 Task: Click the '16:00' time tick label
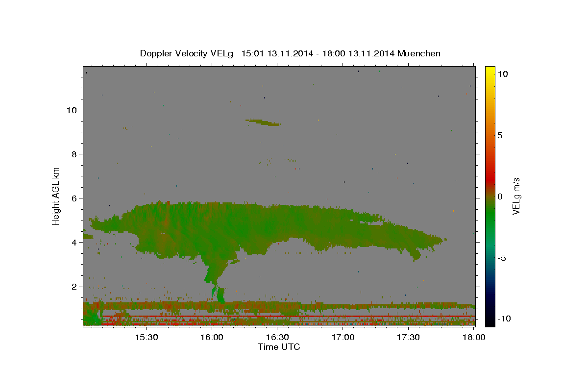pyautogui.click(x=212, y=337)
